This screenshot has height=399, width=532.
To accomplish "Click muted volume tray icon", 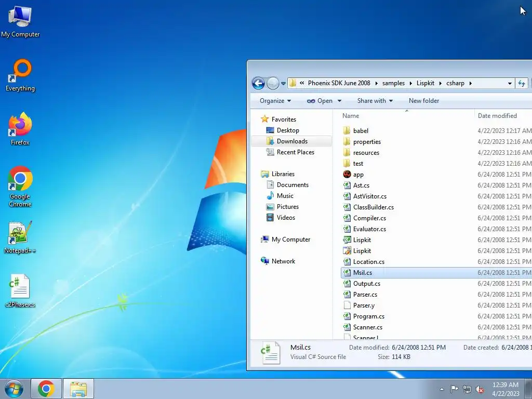I will [480, 389].
